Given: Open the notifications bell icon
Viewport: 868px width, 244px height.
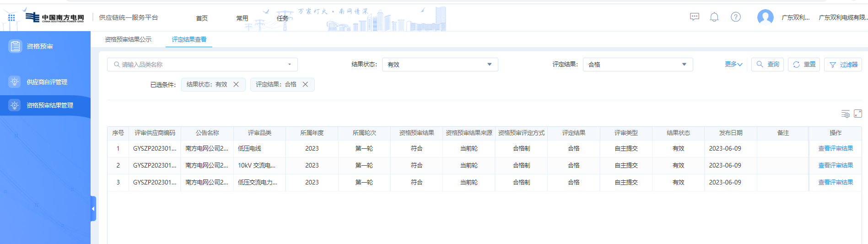Looking at the screenshot, I should 714,17.
